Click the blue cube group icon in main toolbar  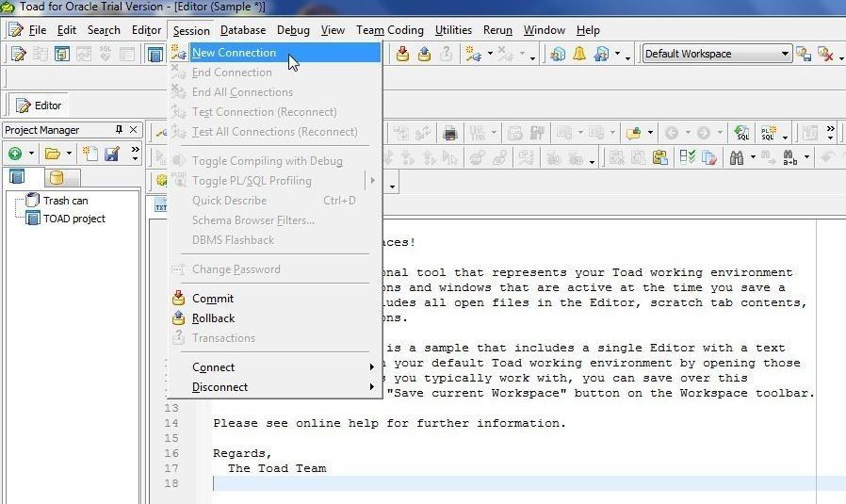point(558,54)
